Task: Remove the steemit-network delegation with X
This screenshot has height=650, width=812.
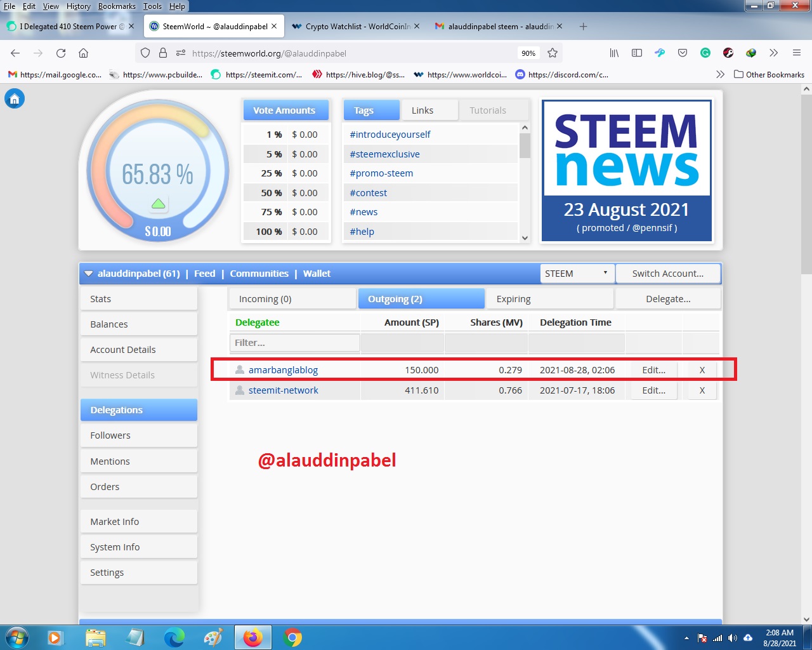Action: click(702, 390)
